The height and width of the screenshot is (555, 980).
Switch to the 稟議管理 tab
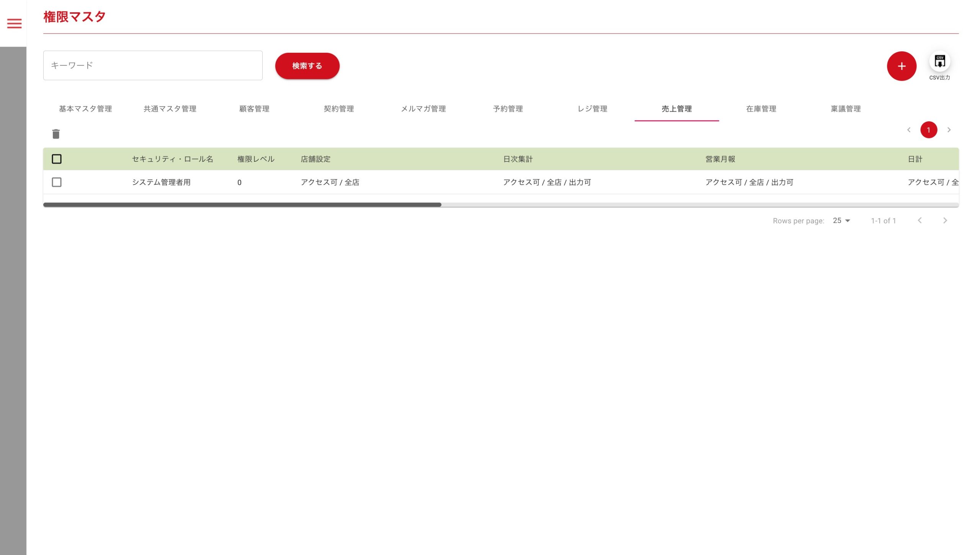click(x=845, y=109)
